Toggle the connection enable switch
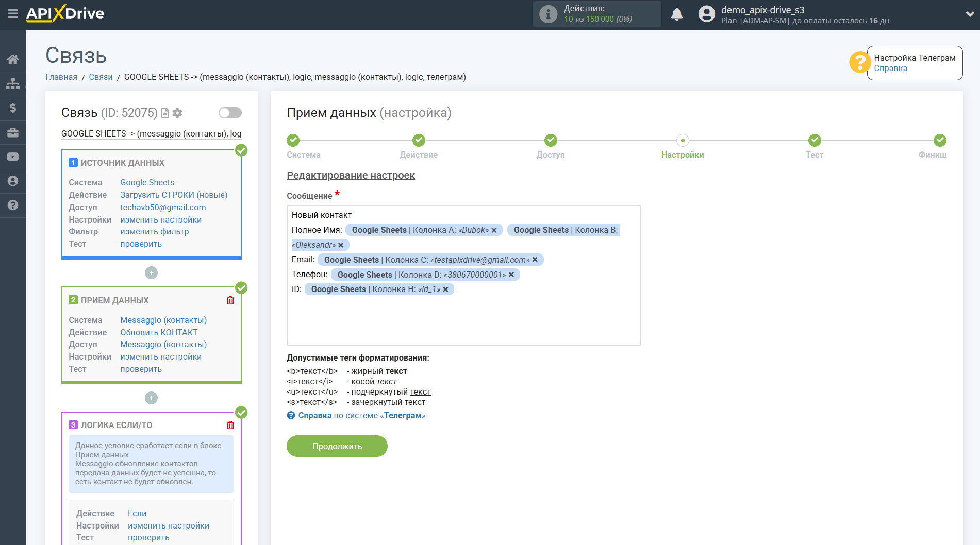Image resolution: width=980 pixels, height=545 pixels. click(230, 113)
